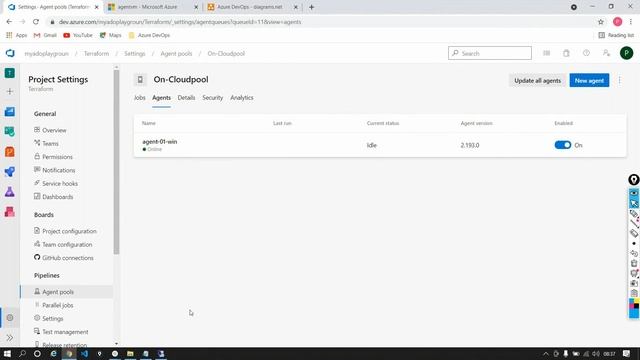Open Permissions settings
Viewport: 640px width, 360px height.
pos(58,157)
